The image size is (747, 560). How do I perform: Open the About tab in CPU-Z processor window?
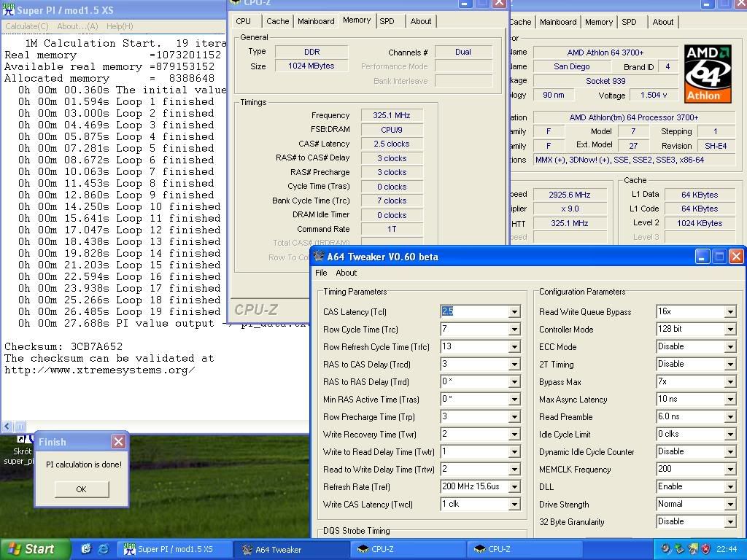(x=663, y=22)
